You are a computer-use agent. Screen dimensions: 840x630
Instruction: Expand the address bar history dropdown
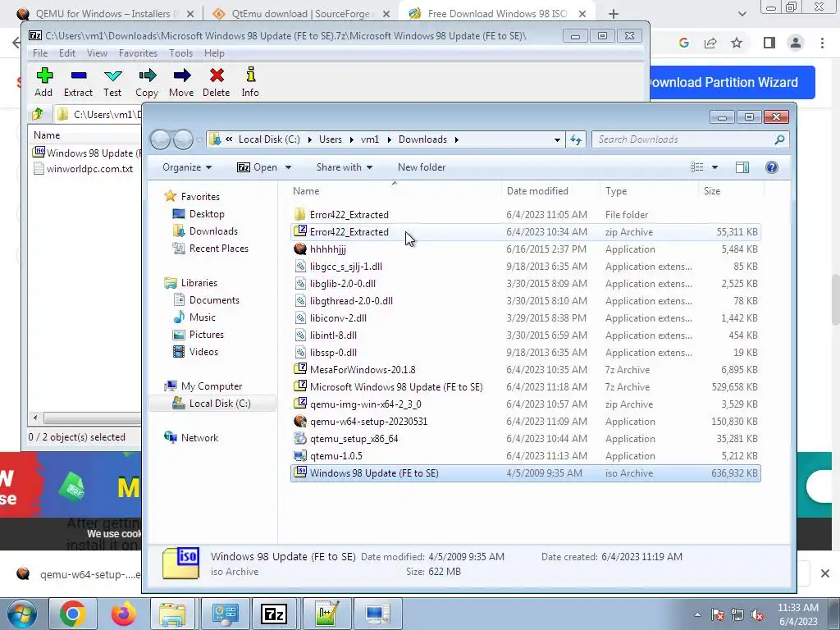click(x=557, y=139)
